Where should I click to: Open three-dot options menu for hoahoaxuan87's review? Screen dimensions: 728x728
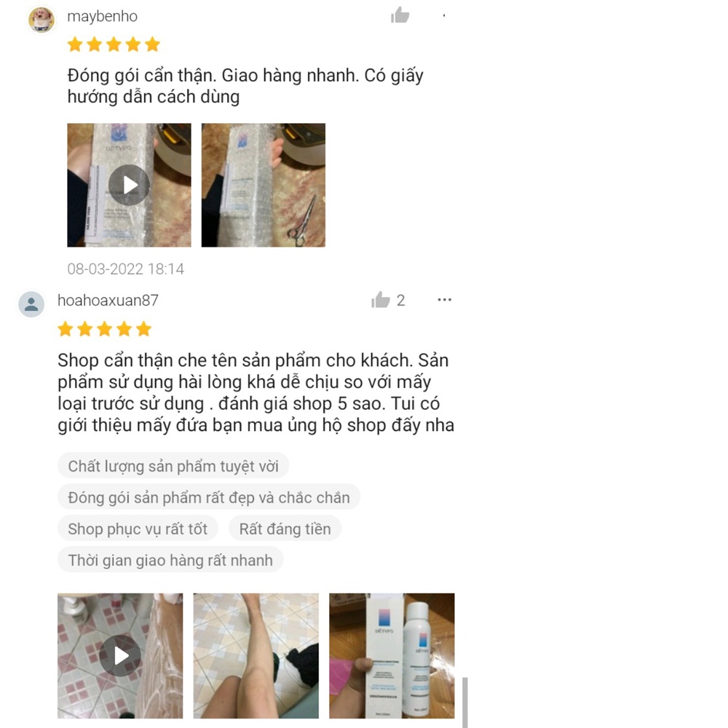444,299
